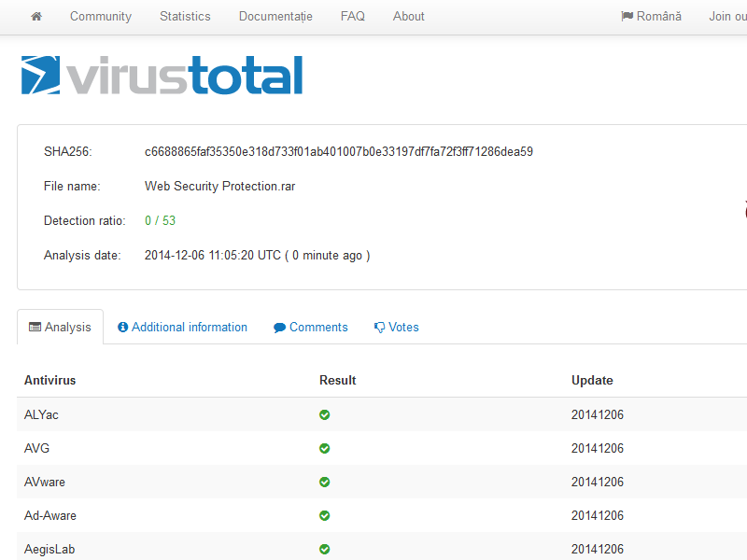747x560 pixels.
Task: Change language via Română selector
Action: [651, 16]
